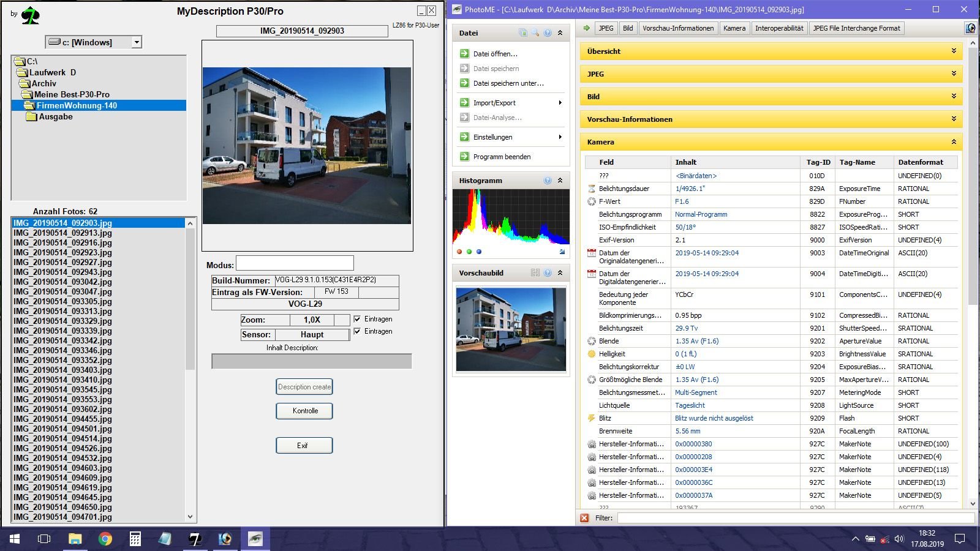Open the Ausgabe folder

tap(55, 116)
